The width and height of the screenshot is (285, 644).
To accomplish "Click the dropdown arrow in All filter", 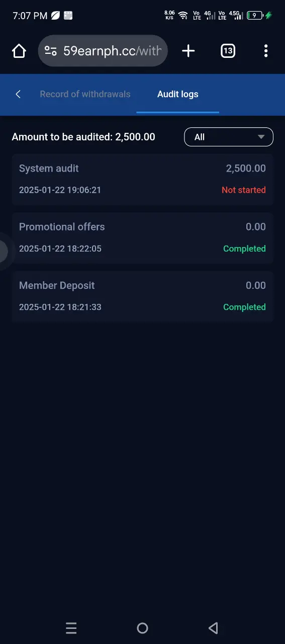I will pyautogui.click(x=261, y=137).
